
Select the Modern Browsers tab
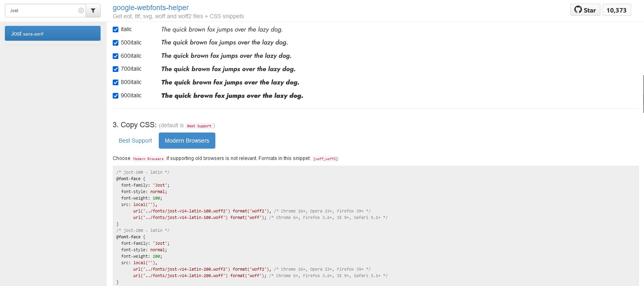tap(187, 141)
